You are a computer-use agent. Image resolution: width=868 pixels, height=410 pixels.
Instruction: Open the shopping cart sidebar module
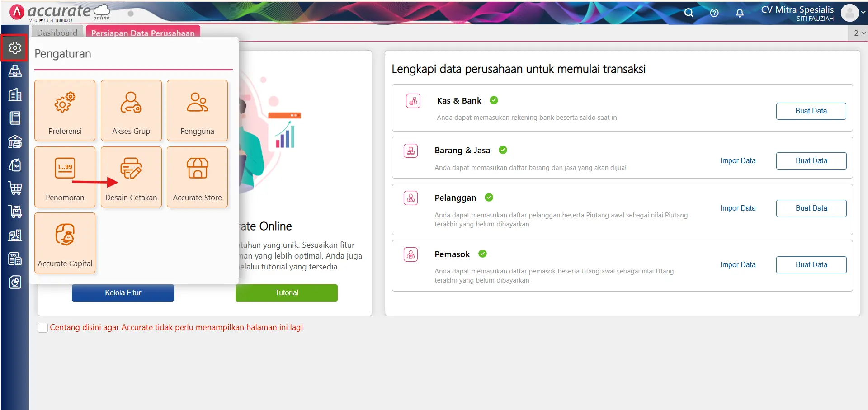coord(15,189)
